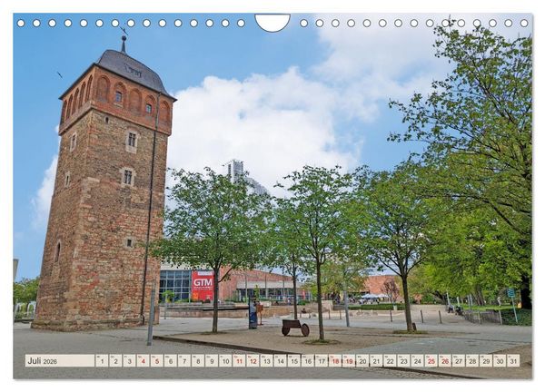The height and width of the screenshot is (392, 545).
Task: Choose the red day 25 cell
Action: click(x=431, y=360)
